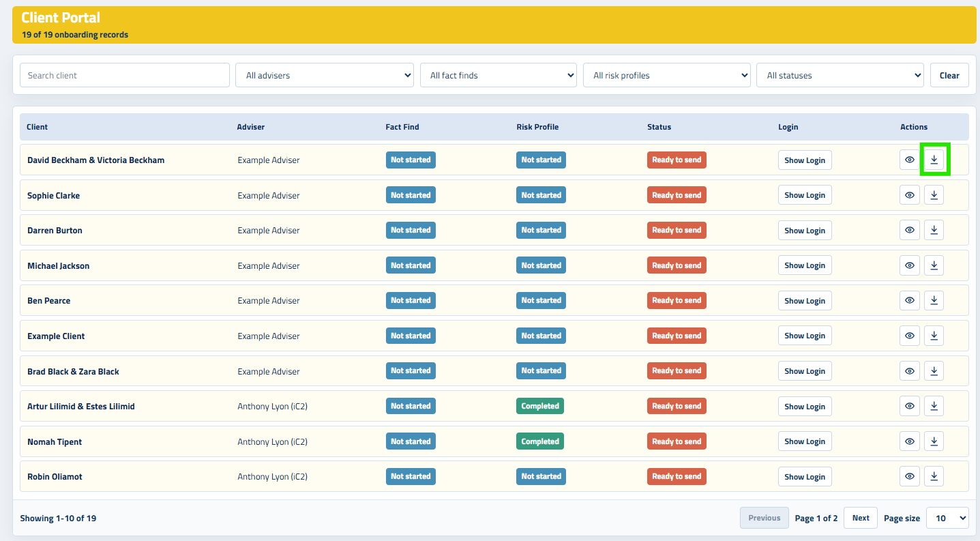This screenshot has height=541, width=980.
Task: Download Darren Burton's onboarding record
Action: click(x=934, y=230)
